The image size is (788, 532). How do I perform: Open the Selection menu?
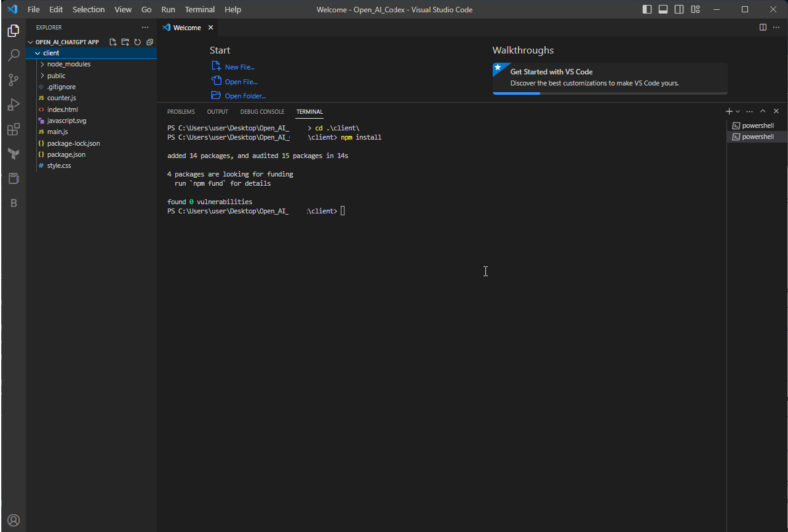pos(89,9)
